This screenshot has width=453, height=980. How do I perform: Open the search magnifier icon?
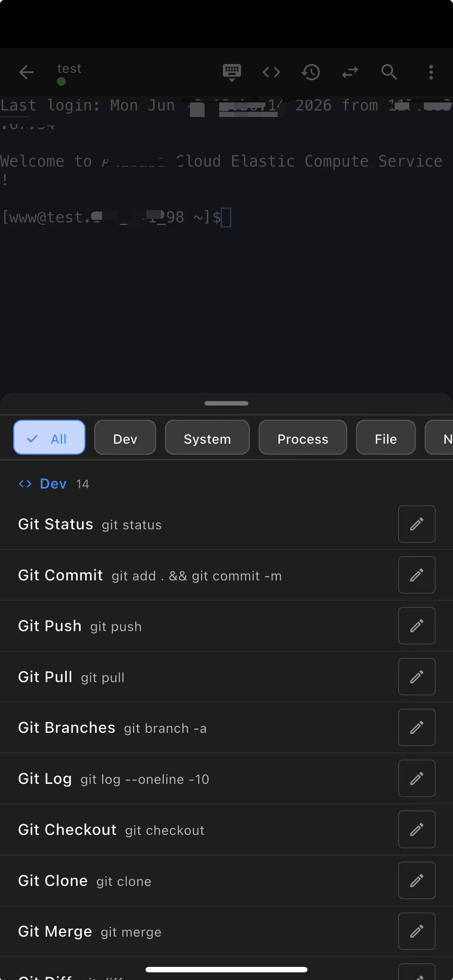pyautogui.click(x=389, y=72)
